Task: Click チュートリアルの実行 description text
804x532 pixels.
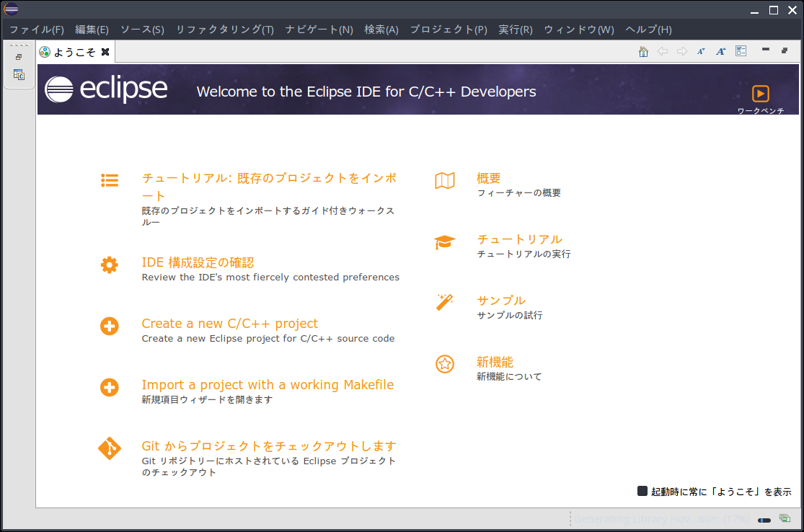Action: (524, 254)
